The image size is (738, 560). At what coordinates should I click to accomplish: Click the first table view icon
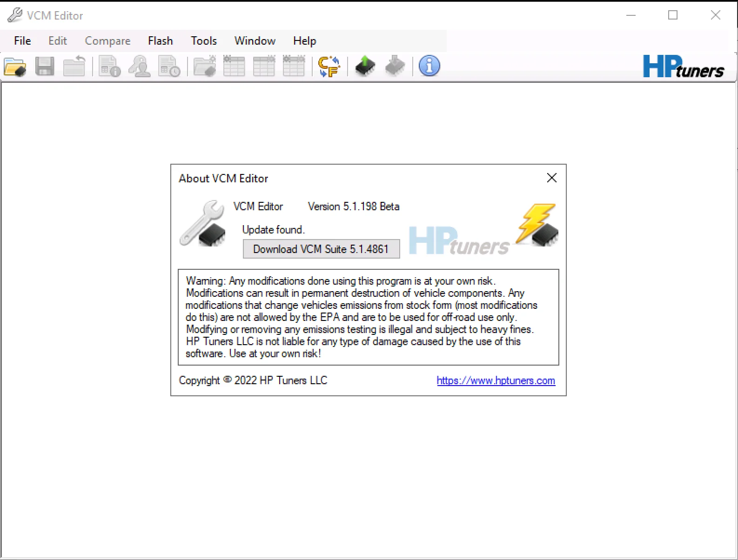234,67
